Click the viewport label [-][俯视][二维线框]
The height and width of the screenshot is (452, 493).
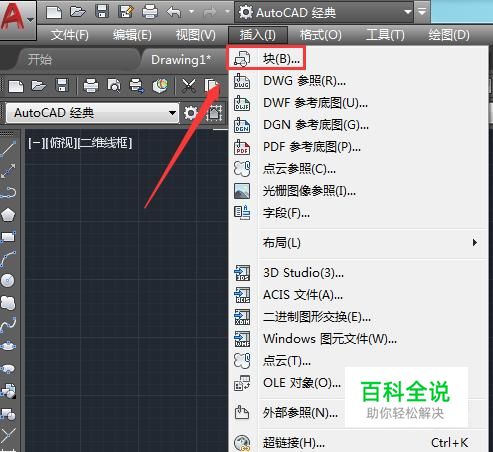click(80, 144)
